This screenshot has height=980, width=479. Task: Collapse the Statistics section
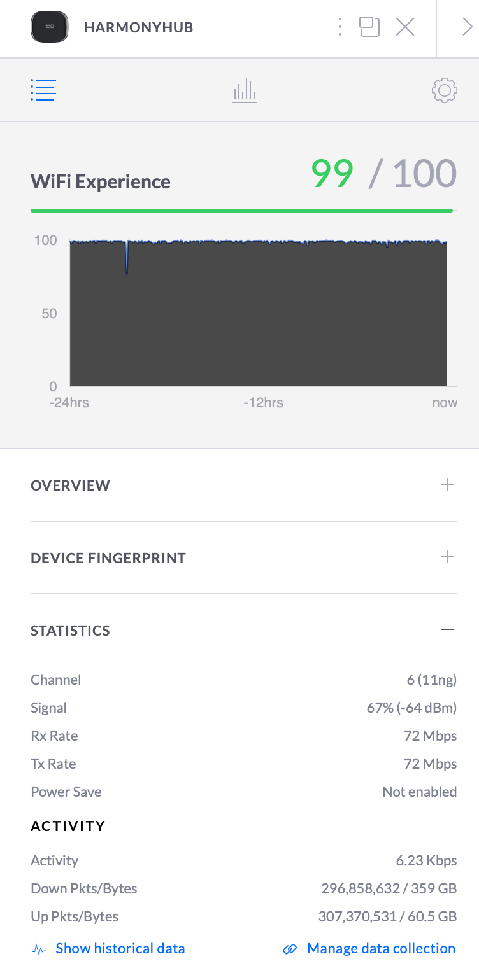[x=447, y=630]
